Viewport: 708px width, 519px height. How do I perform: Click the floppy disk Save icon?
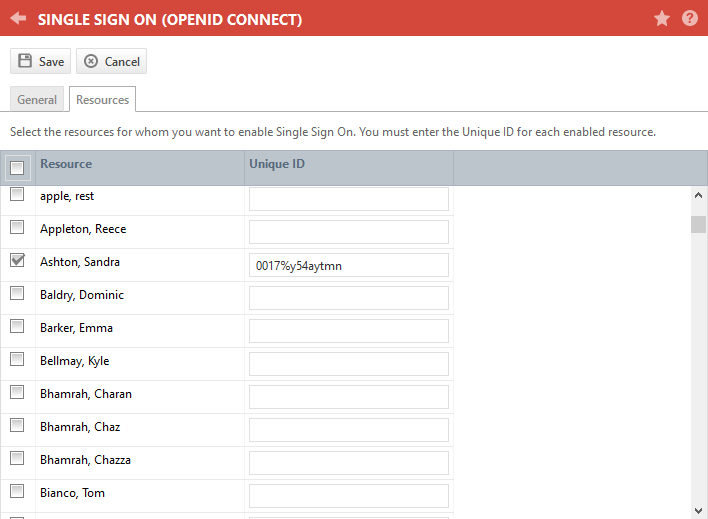coord(25,61)
